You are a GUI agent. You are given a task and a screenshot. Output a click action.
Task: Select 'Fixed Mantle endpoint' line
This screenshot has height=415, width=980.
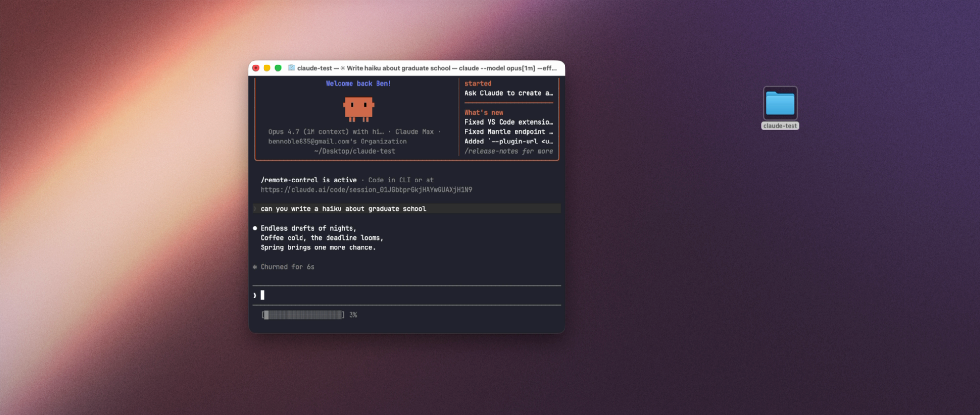click(x=509, y=132)
